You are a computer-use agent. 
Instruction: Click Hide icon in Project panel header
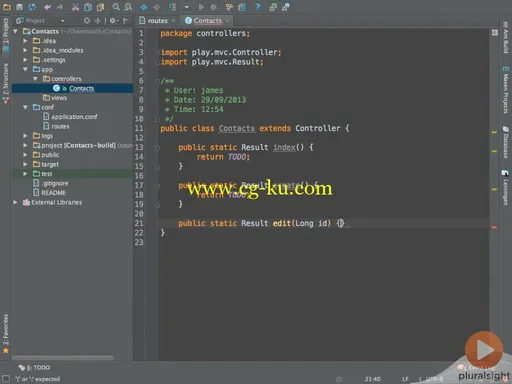coord(126,21)
